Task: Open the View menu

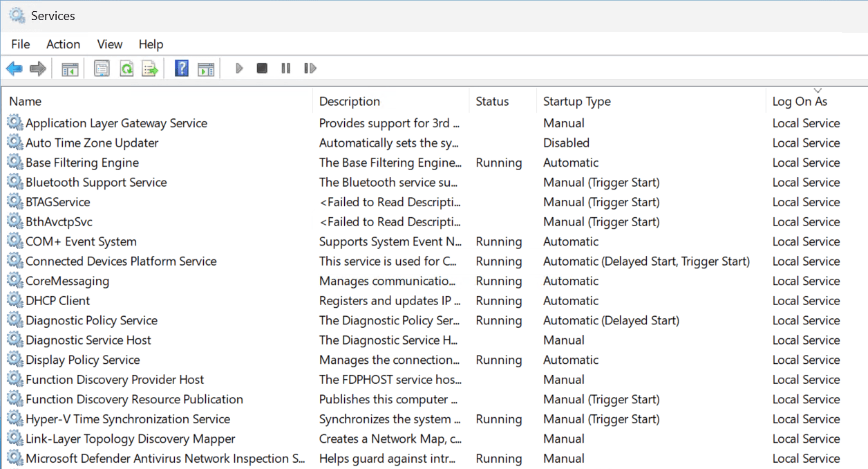Action: tap(109, 44)
